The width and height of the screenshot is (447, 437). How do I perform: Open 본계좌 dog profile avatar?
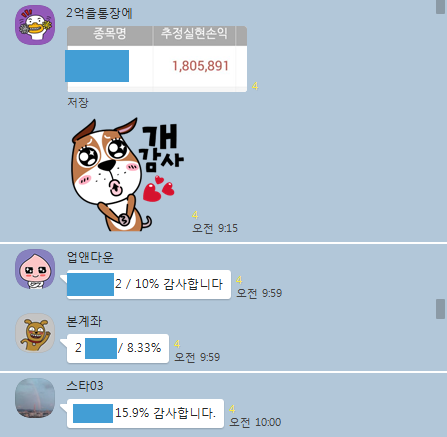pos(35,333)
